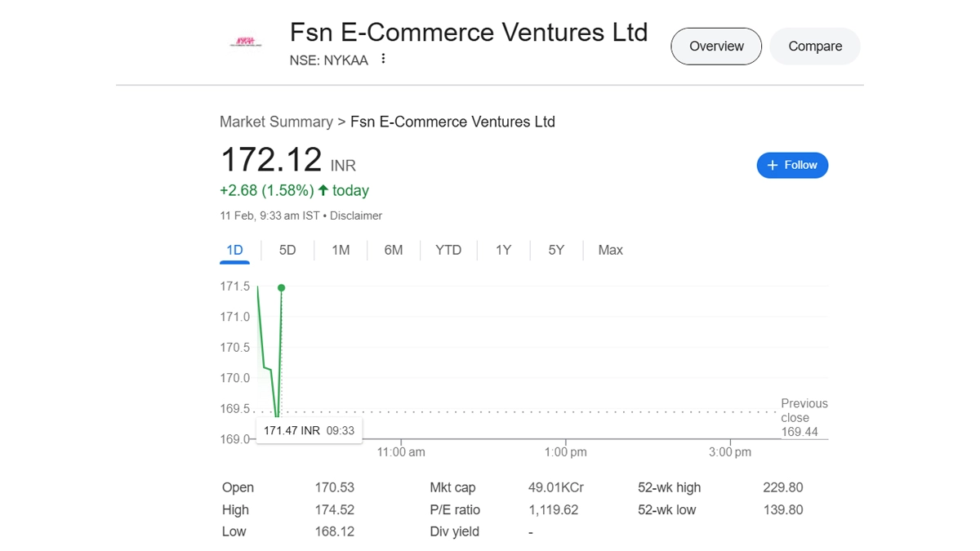Switch chart to 5Y range
The width and height of the screenshot is (980, 551).
(556, 251)
